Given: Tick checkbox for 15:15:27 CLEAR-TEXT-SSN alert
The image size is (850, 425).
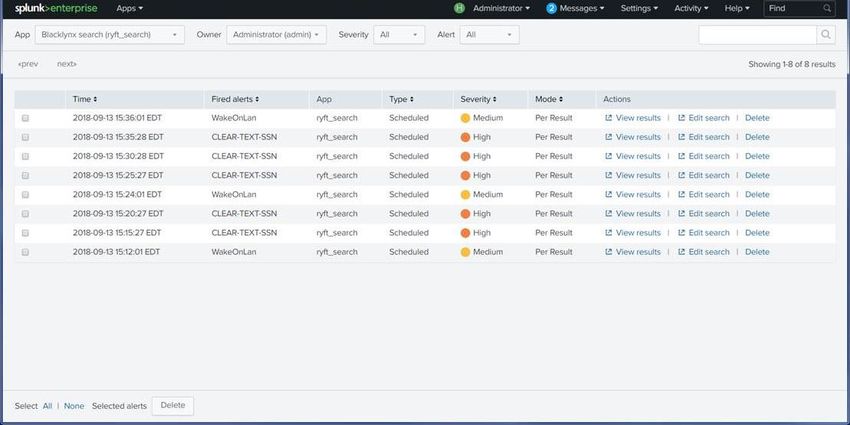Looking at the screenshot, I should coord(25,233).
